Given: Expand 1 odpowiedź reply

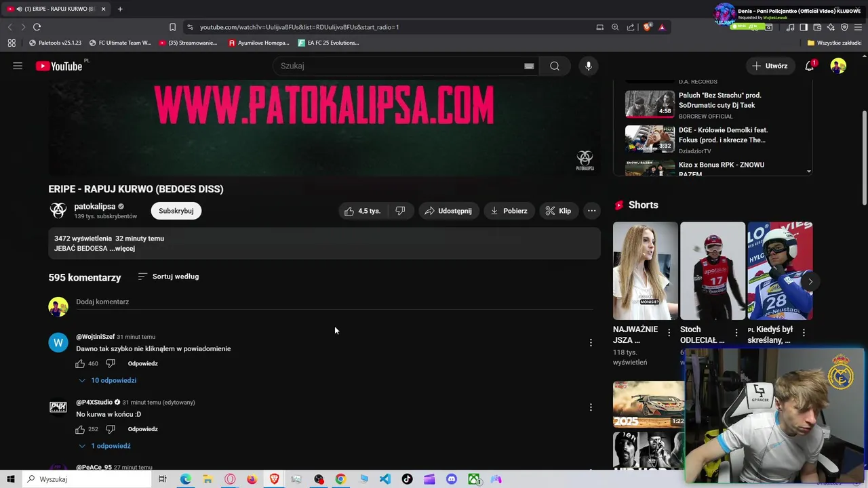Looking at the screenshot, I should pyautogui.click(x=105, y=446).
